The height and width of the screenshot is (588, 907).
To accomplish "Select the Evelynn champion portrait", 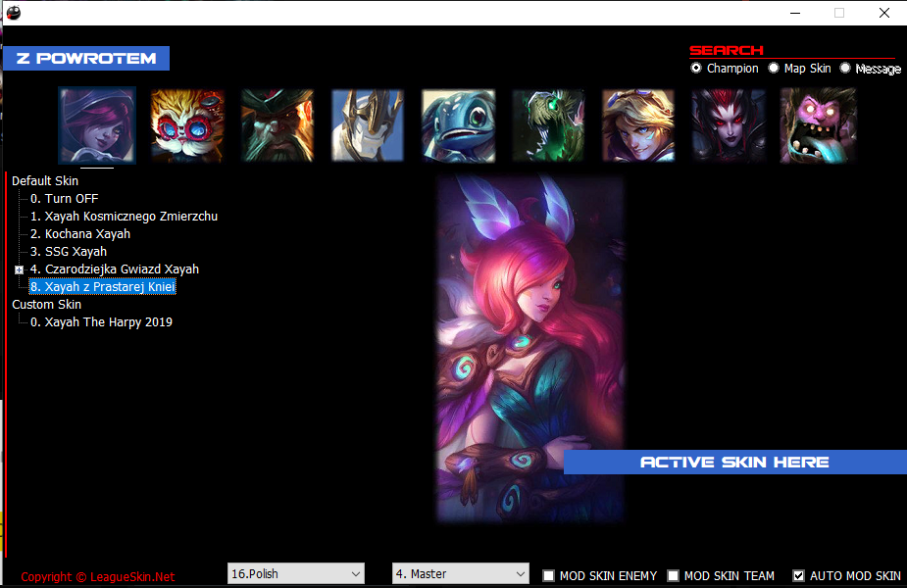I will point(729,125).
